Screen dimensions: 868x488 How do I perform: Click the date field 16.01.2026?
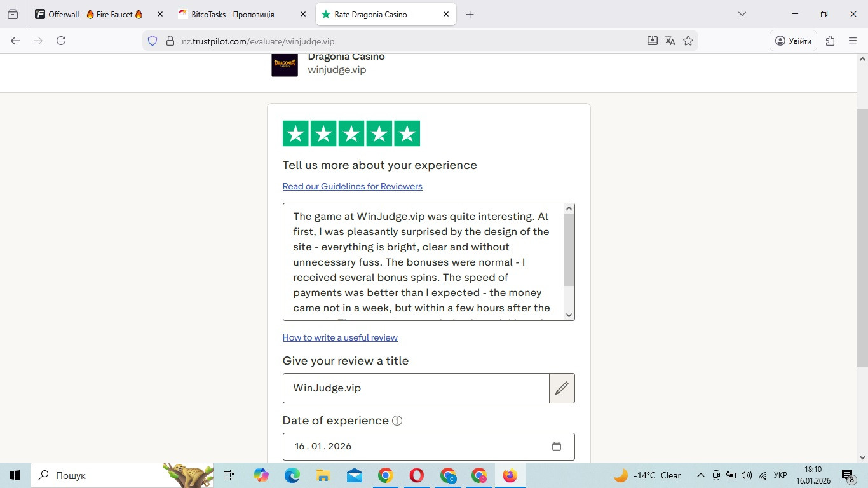pos(429,446)
